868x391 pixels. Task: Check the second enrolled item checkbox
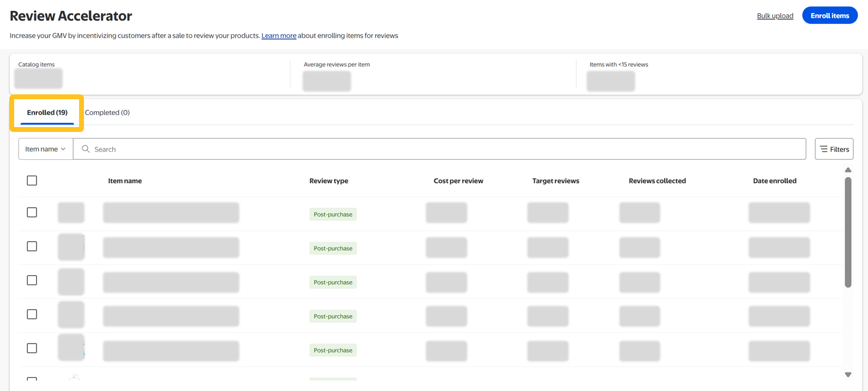tap(32, 246)
